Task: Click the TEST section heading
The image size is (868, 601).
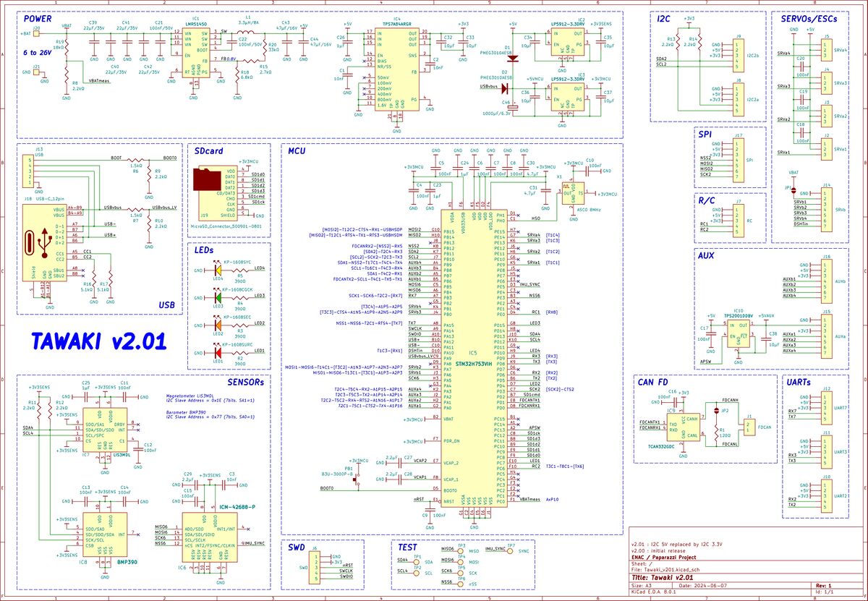Action: point(407,547)
